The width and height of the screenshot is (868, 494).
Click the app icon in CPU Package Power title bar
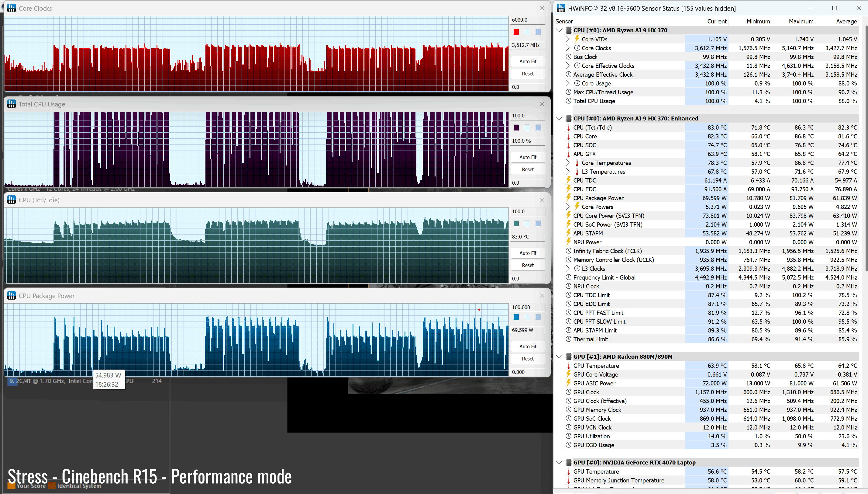[12, 296]
